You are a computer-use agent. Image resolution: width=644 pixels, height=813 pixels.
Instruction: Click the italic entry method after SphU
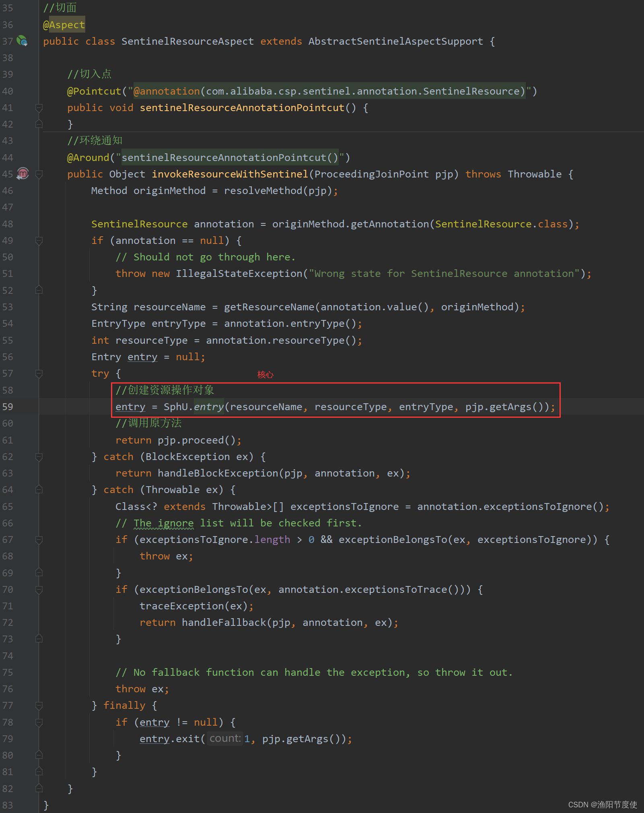click(209, 407)
